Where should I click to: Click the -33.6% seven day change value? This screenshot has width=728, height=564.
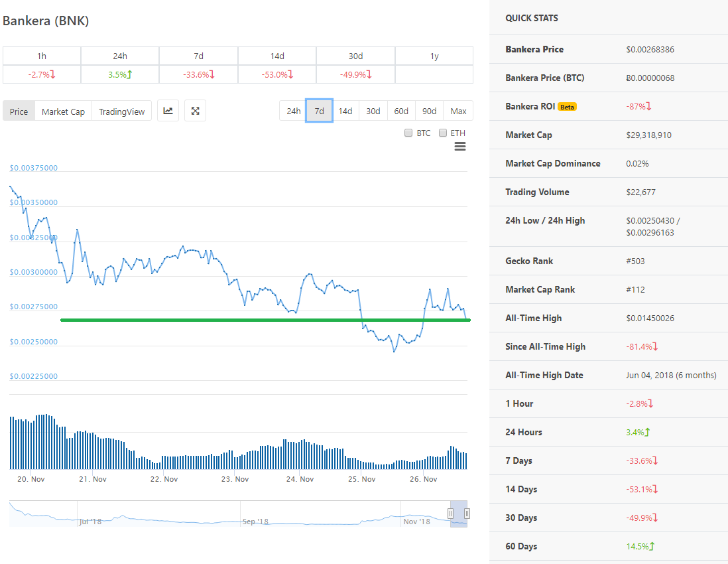click(199, 74)
